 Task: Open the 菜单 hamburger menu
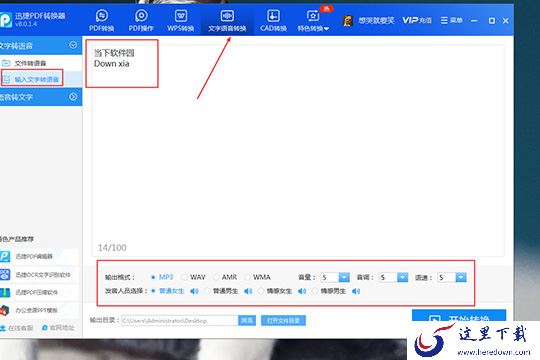[451, 20]
